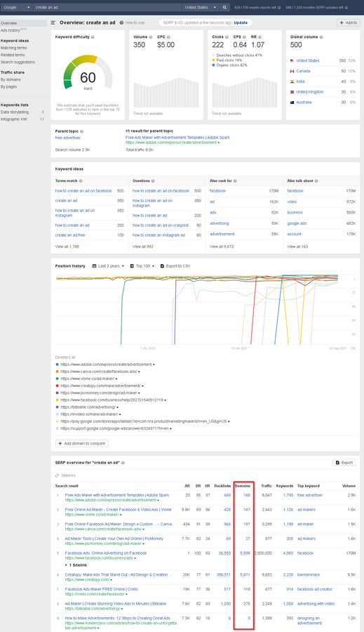Click the India flag icon
This screenshot has height=632, width=364.
(x=292, y=82)
